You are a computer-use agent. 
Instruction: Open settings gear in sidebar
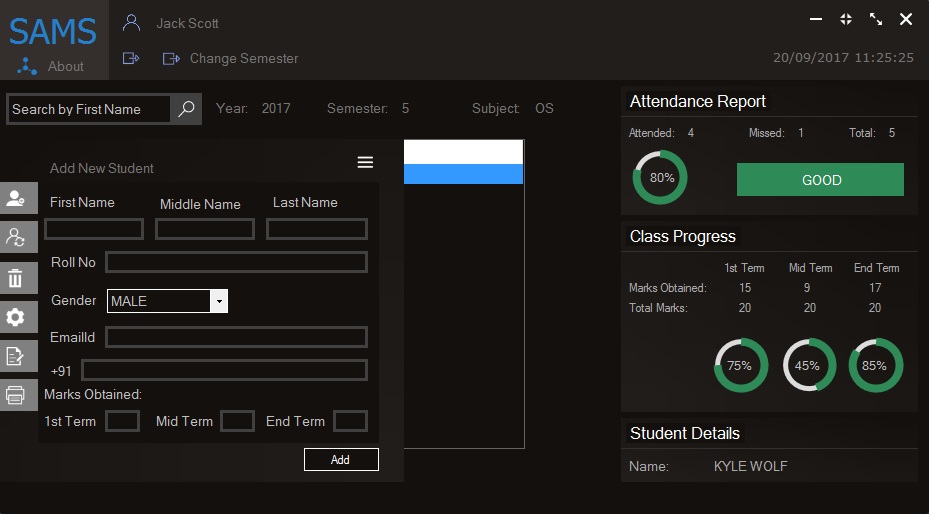tap(17, 317)
